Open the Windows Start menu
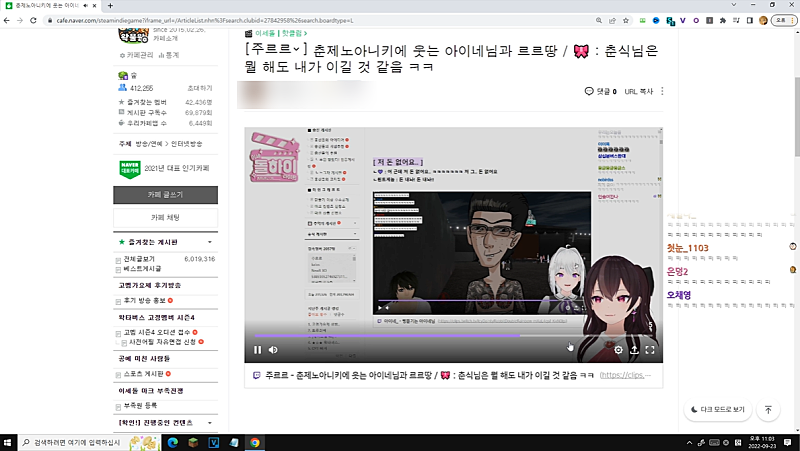The height and width of the screenshot is (451, 800). (7, 442)
